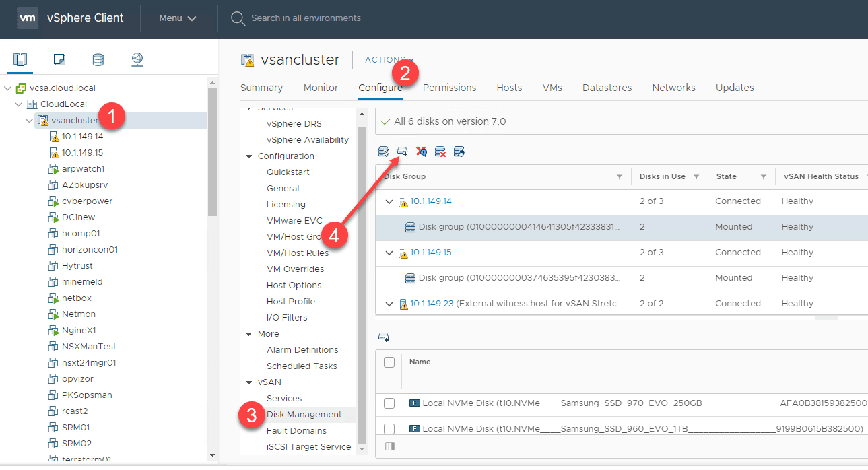Check the Samsung SSD 970 EVO disk checkbox
868x470 pixels.
pos(389,403)
